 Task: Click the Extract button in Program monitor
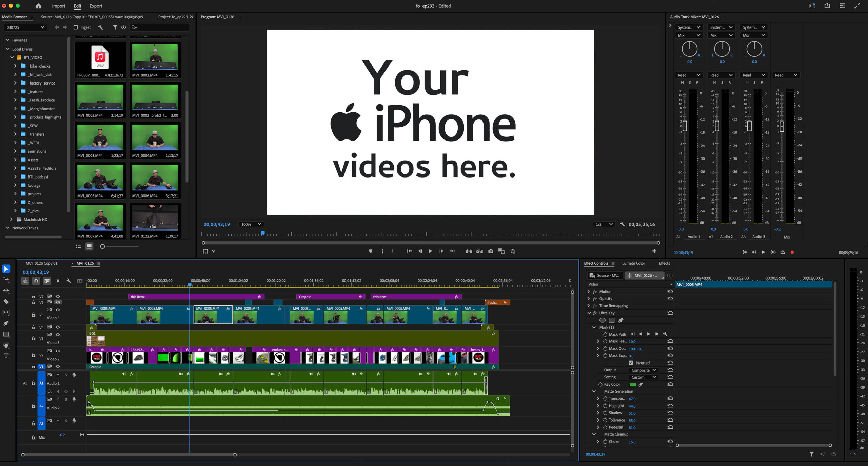[x=480, y=251]
